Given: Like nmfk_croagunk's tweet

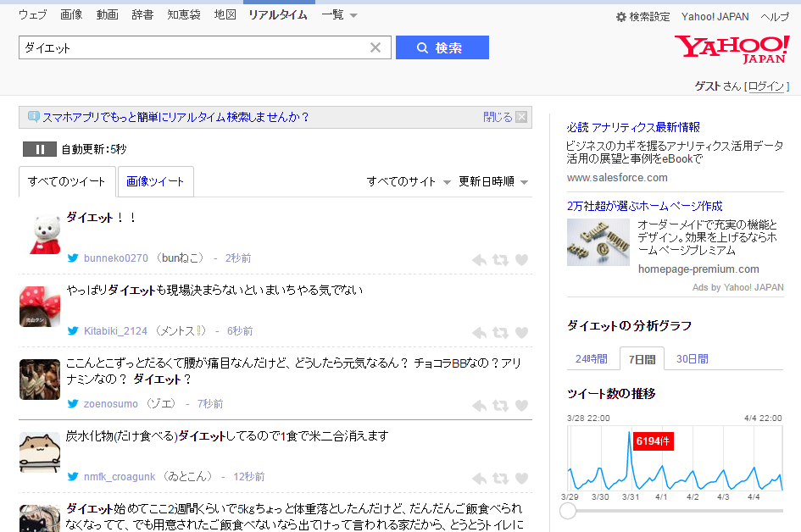Looking at the screenshot, I should point(521,479).
